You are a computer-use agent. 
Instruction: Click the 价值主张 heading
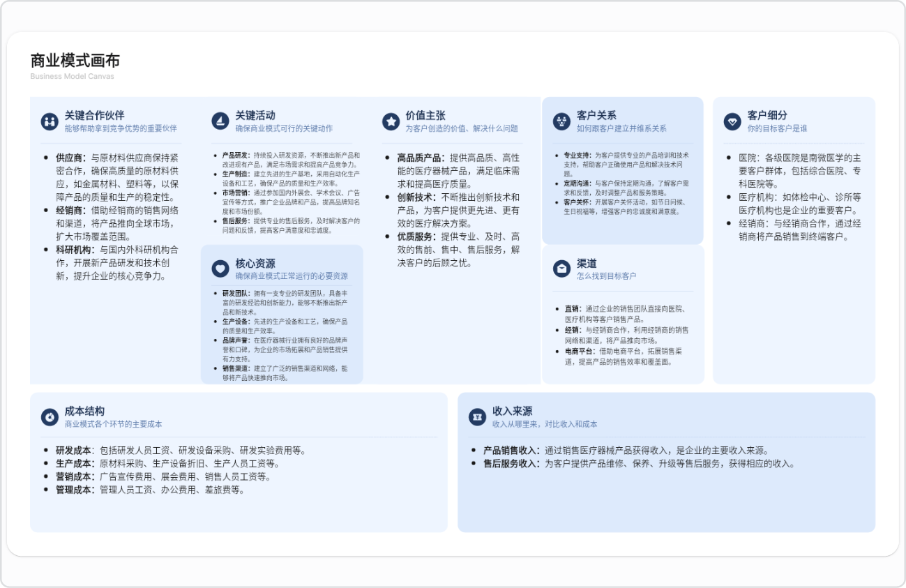(425, 115)
